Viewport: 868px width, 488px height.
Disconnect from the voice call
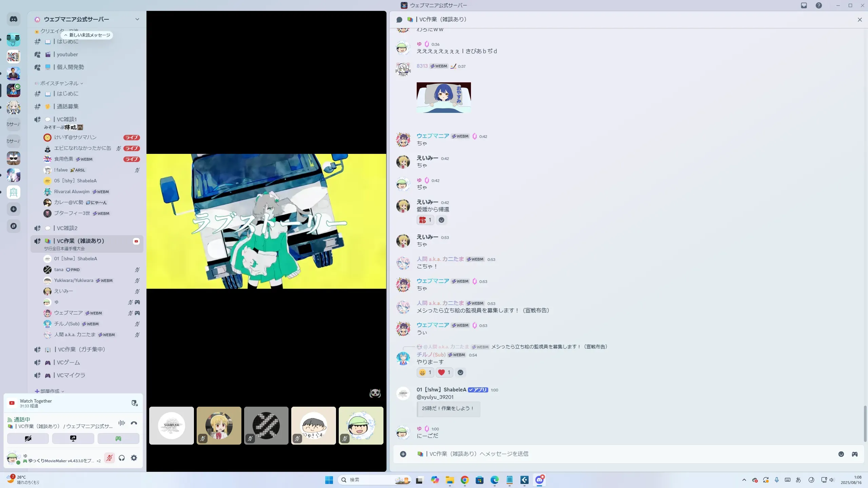[x=134, y=423]
